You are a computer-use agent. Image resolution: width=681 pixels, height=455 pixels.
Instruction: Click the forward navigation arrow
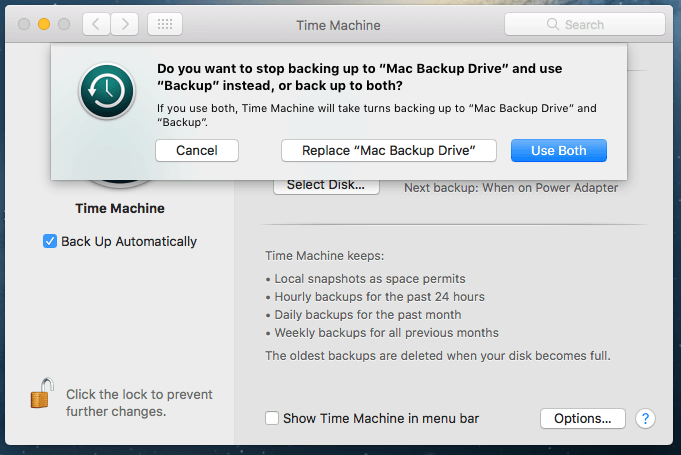pos(123,24)
